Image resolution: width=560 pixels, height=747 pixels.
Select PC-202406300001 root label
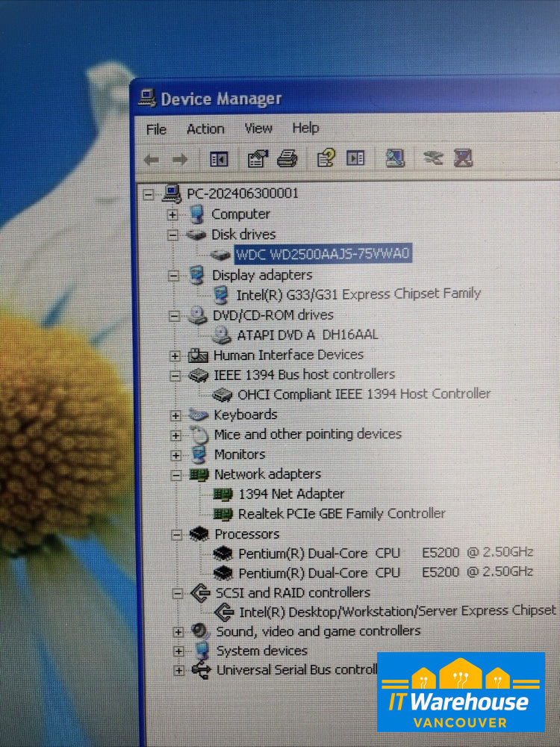243,193
